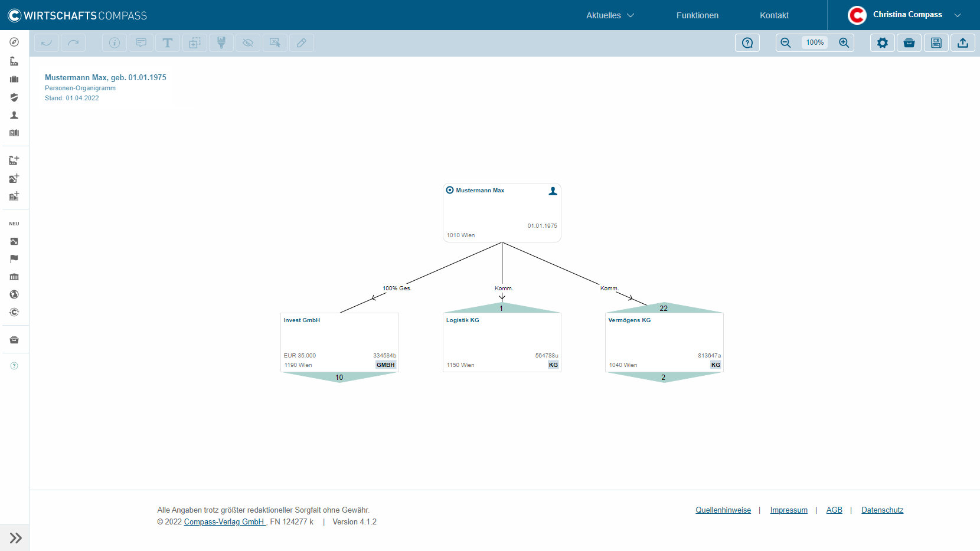
Task: Open the help speech bubble icon
Action: pyautogui.click(x=747, y=42)
